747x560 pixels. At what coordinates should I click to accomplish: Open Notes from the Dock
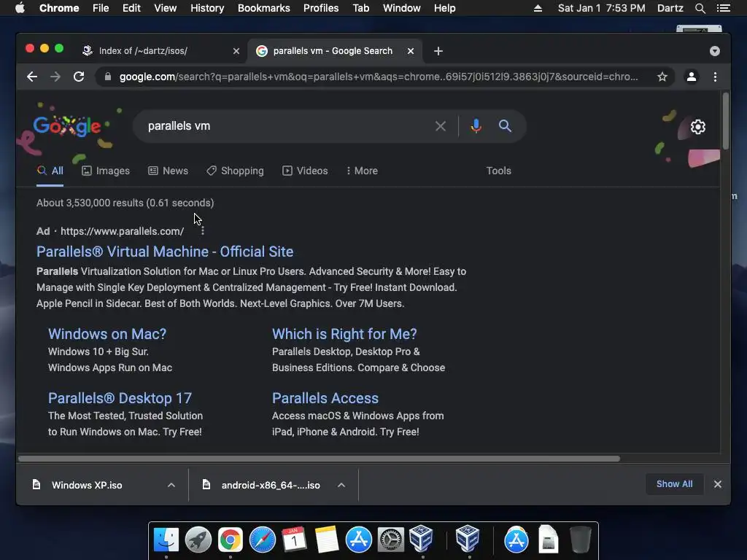point(326,540)
